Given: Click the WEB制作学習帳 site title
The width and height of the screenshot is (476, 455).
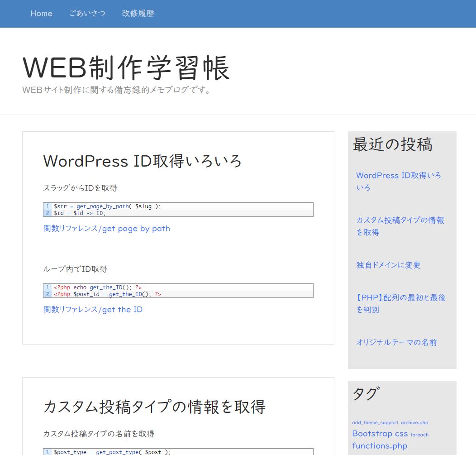Looking at the screenshot, I should [126, 68].
